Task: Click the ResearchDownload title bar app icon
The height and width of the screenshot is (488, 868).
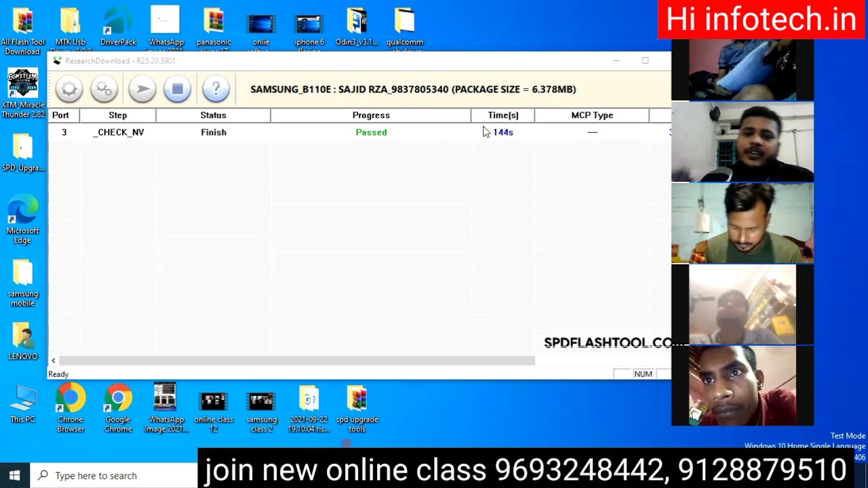Action: 57,61
